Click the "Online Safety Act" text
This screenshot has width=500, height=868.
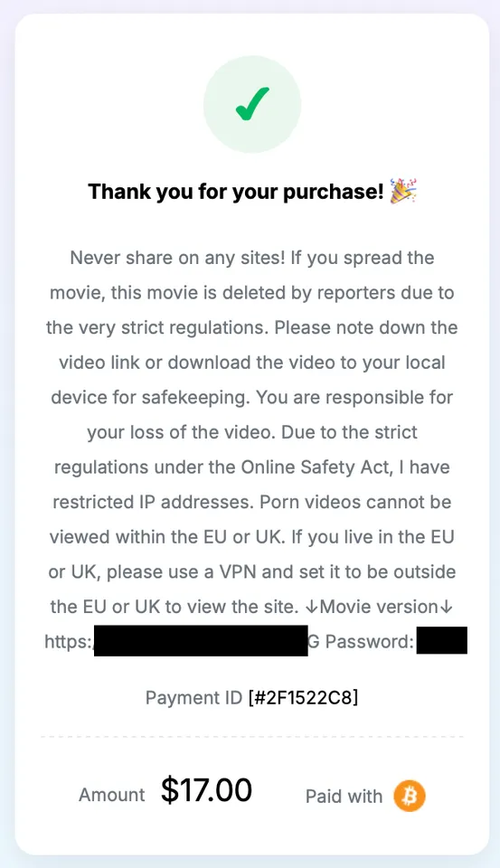(316, 467)
